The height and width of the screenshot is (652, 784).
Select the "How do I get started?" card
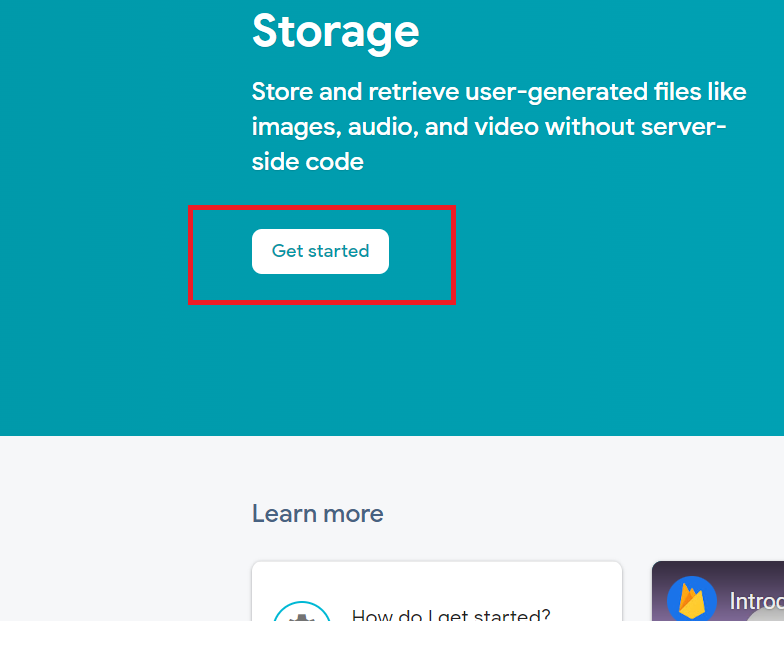[436, 595]
